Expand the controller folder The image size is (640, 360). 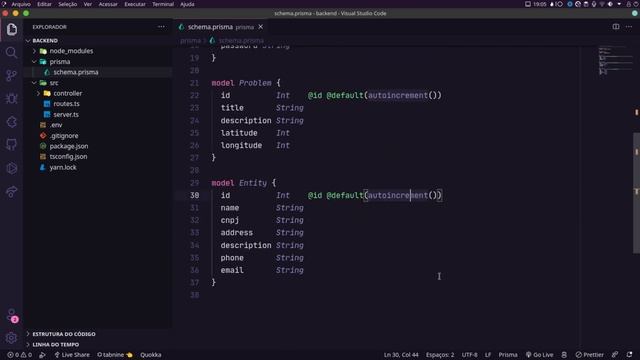[x=98, y=93]
